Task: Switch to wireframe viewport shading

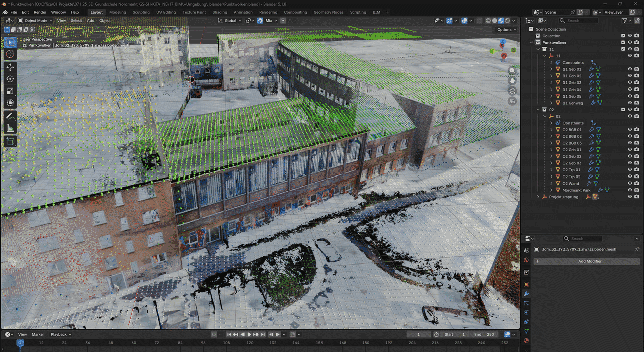Action: [x=488, y=21]
